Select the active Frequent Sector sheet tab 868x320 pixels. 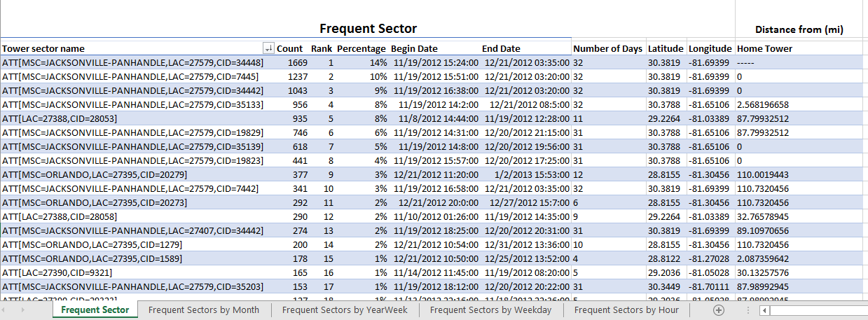[95, 310]
